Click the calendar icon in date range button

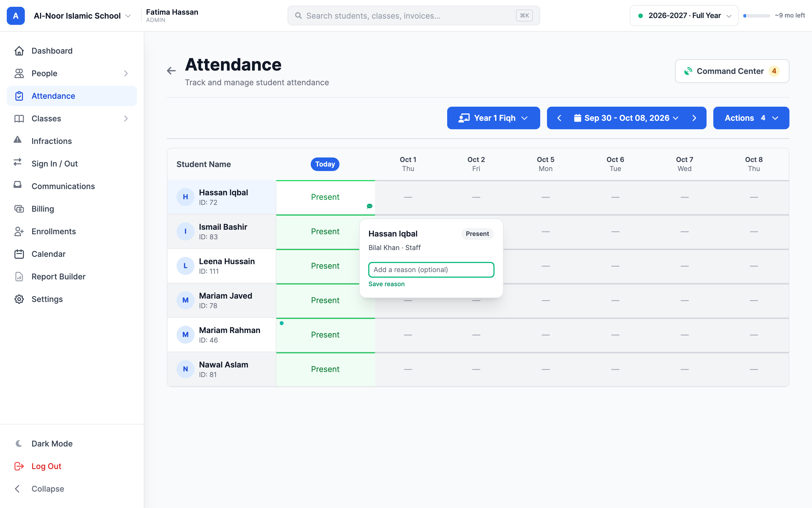tap(577, 118)
